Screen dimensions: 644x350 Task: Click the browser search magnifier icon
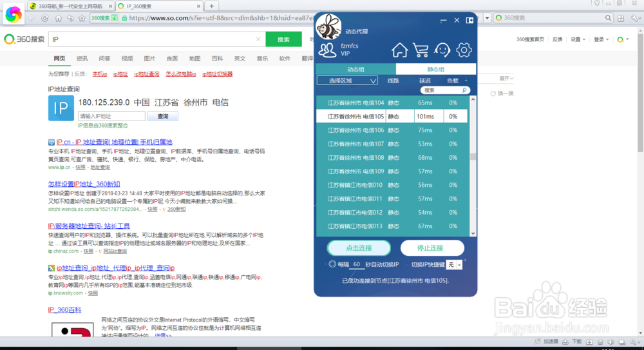(x=609, y=18)
